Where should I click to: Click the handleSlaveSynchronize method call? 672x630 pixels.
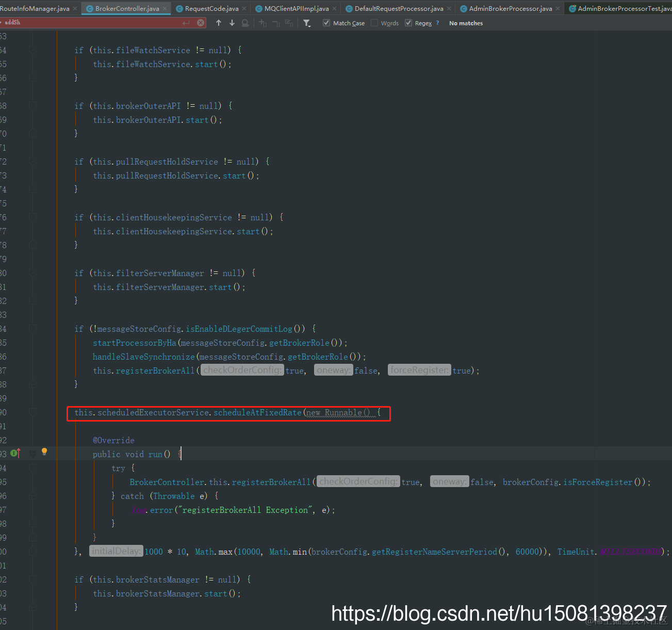(x=144, y=357)
